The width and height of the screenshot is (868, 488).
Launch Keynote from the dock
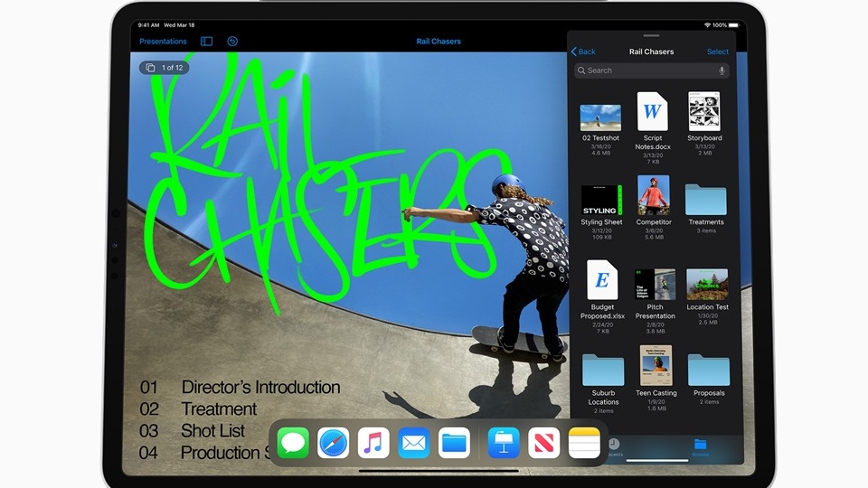coord(504,443)
